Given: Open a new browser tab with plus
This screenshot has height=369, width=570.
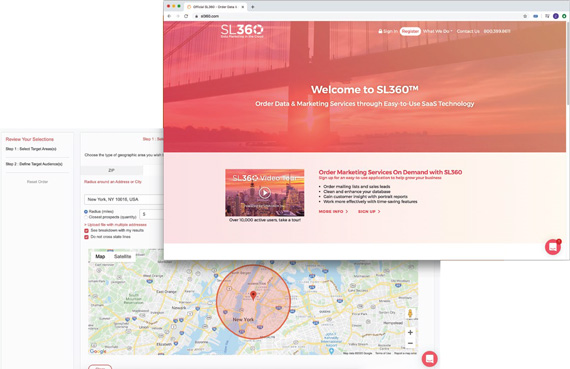Looking at the screenshot, I should [x=253, y=7].
